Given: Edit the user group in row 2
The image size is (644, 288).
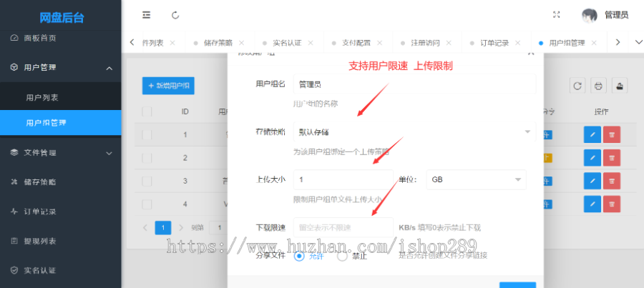Looking at the screenshot, I should [592, 158].
